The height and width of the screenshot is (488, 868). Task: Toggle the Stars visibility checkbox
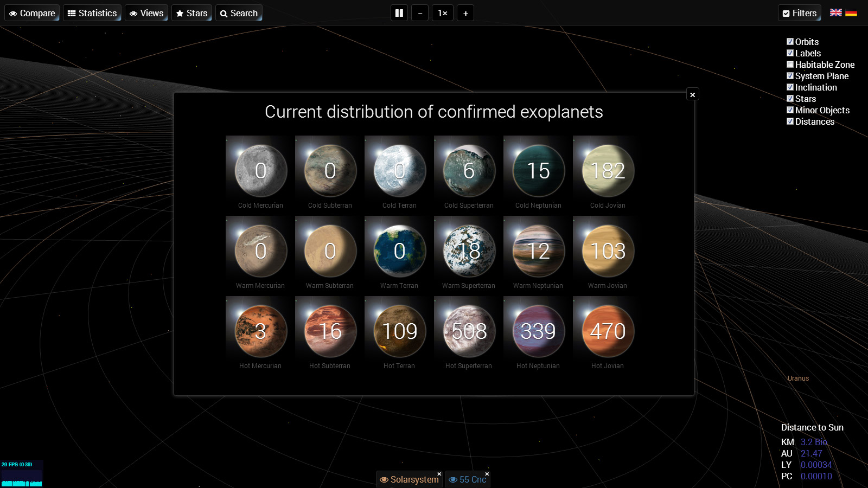pos(790,98)
